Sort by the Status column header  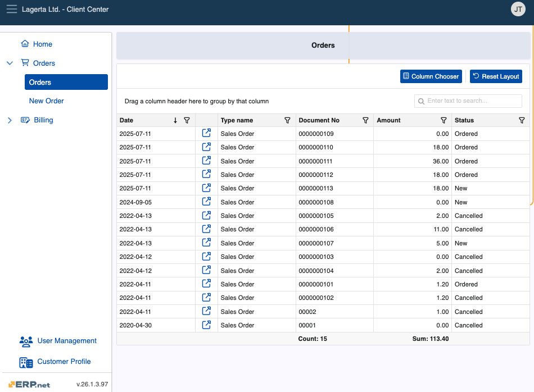click(x=464, y=120)
